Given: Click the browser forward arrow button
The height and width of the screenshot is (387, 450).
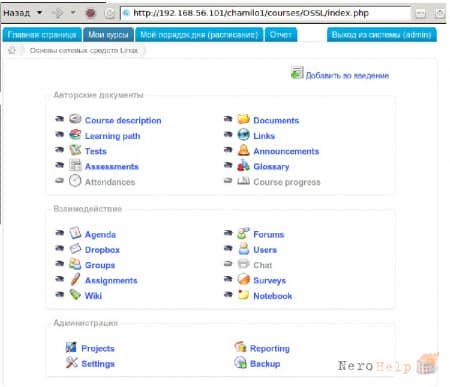Looking at the screenshot, I should pyautogui.click(x=58, y=13).
